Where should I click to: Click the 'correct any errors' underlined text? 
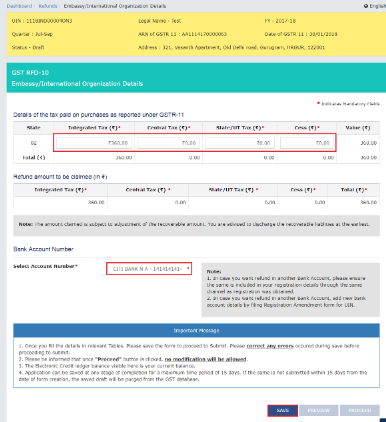[270, 346]
